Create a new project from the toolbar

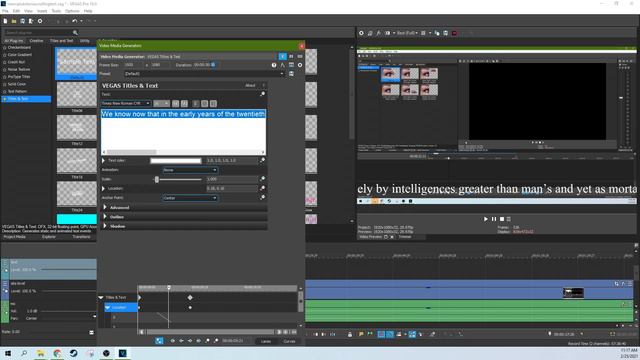pyautogui.click(x=5, y=21)
